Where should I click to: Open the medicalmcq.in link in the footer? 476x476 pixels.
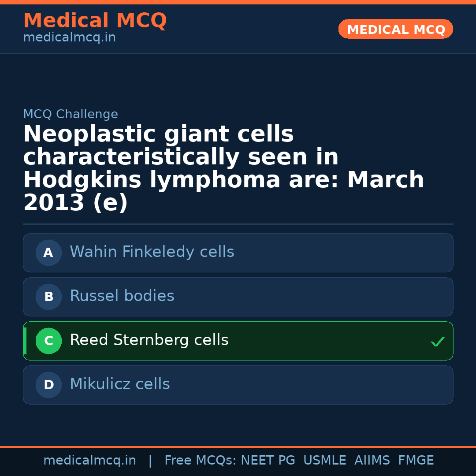tap(89, 461)
